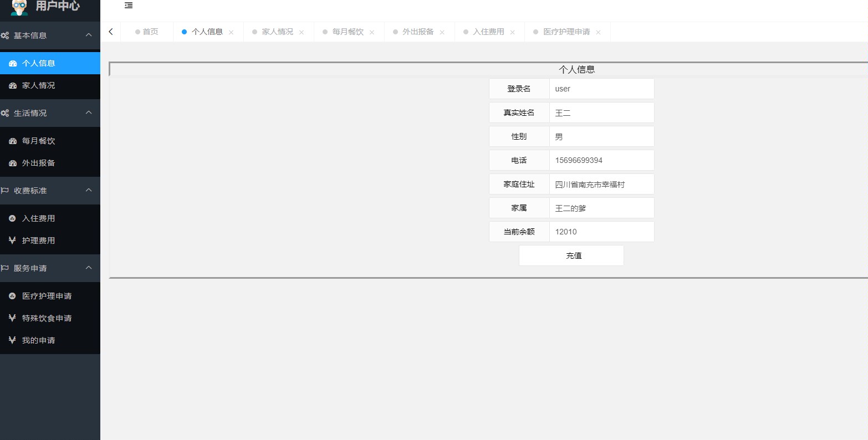868x440 pixels.
Task: Close the 每月餐饮 tab
Action: 372,32
